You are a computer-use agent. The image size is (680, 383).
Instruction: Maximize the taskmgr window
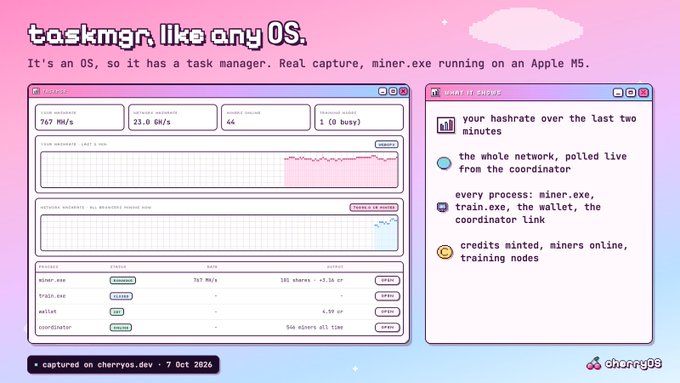[x=393, y=91]
